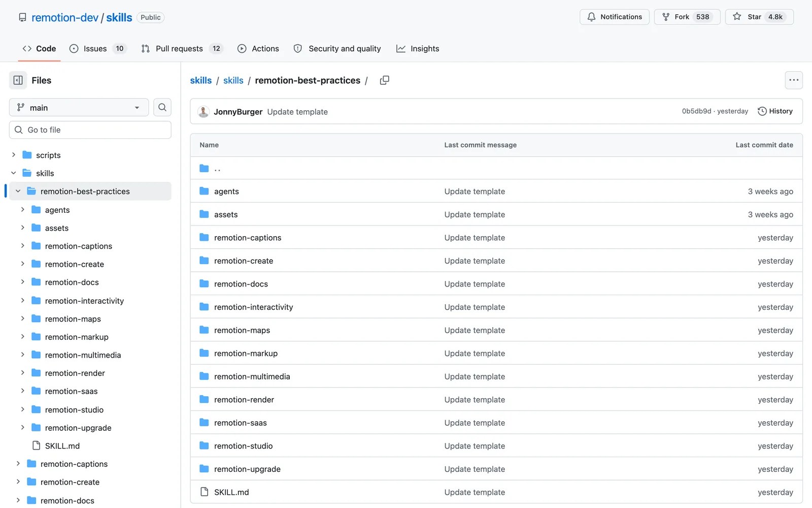The height and width of the screenshot is (508, 812).
Task: Copy path using the copy icon
Action: tap(385, 80)
